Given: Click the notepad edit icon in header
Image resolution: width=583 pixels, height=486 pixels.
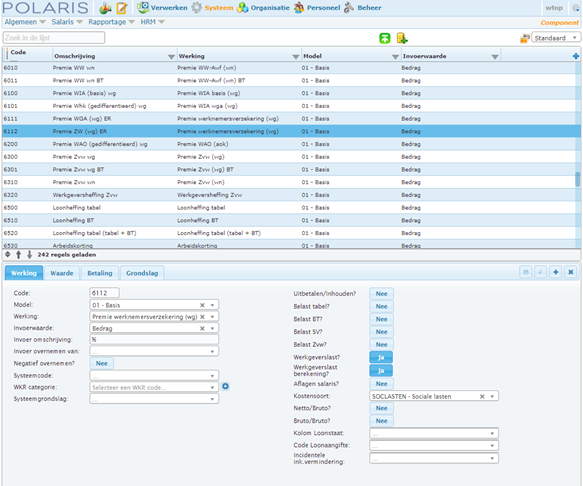Looking at the screenshot, I should (122, 7).
